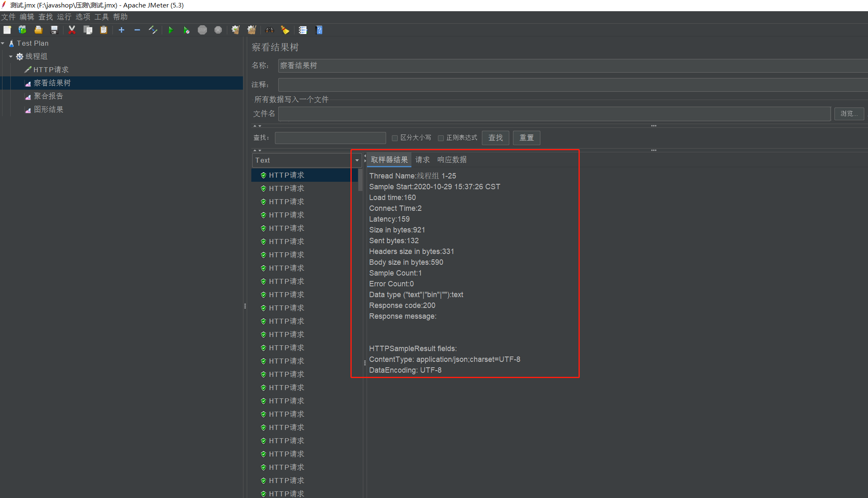
Task: Open the Templates icon in toolbar
Action: [22, 30]
